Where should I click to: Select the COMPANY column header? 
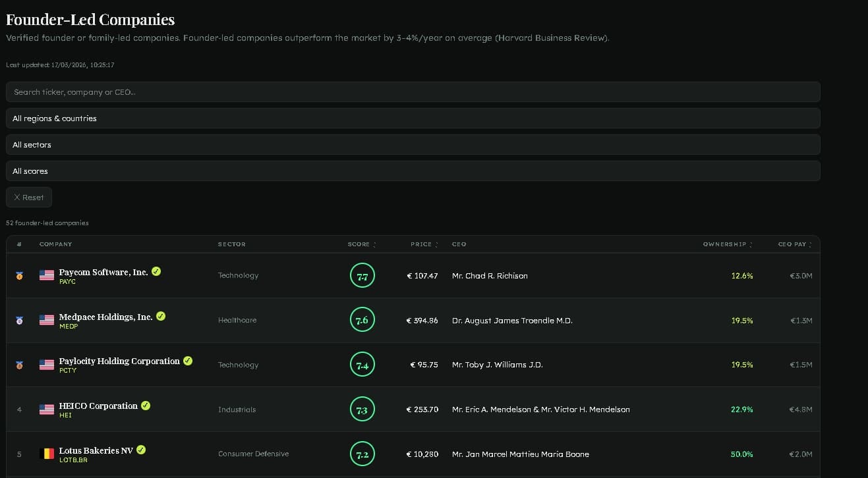tap(55, 244)
